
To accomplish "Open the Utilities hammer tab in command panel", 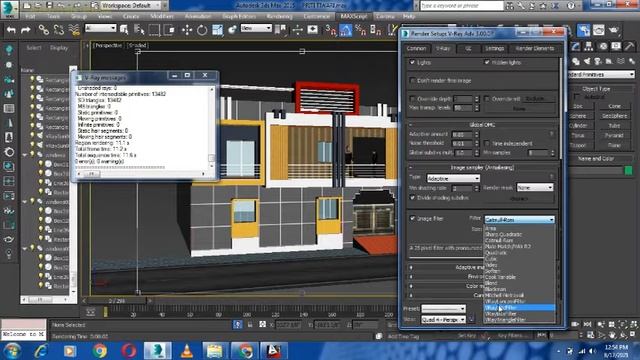I will pyautogui.click(x=629, y=47).
